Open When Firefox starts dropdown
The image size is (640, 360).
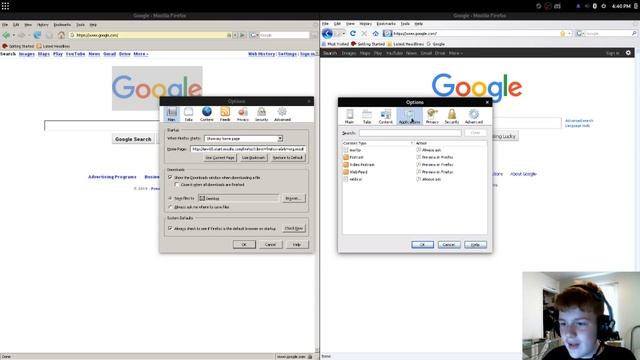(x=243, y=138)
